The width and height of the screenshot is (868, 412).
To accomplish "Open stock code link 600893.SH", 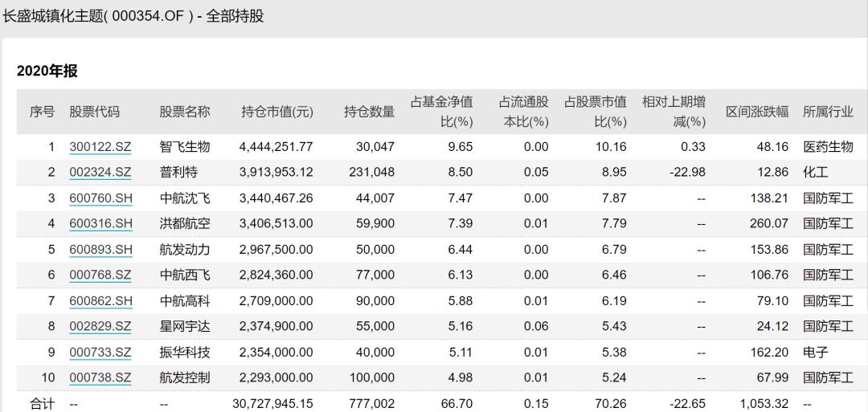I will tap(101, 250).
